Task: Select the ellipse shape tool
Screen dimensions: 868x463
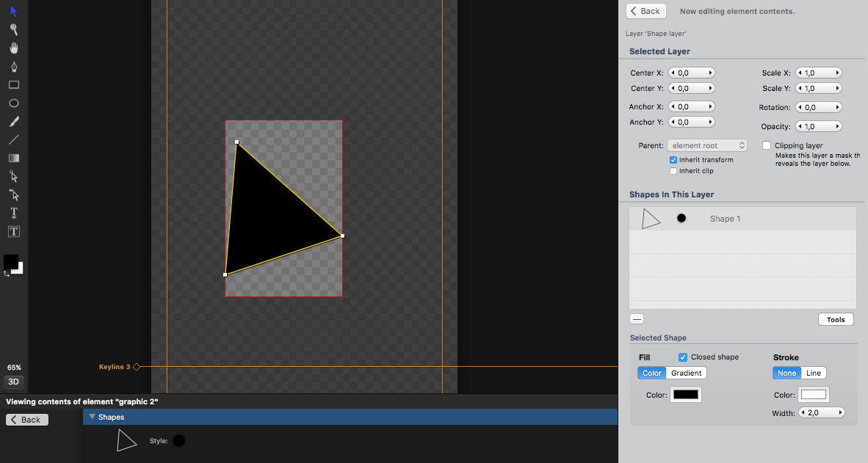Action: (14, 103)
